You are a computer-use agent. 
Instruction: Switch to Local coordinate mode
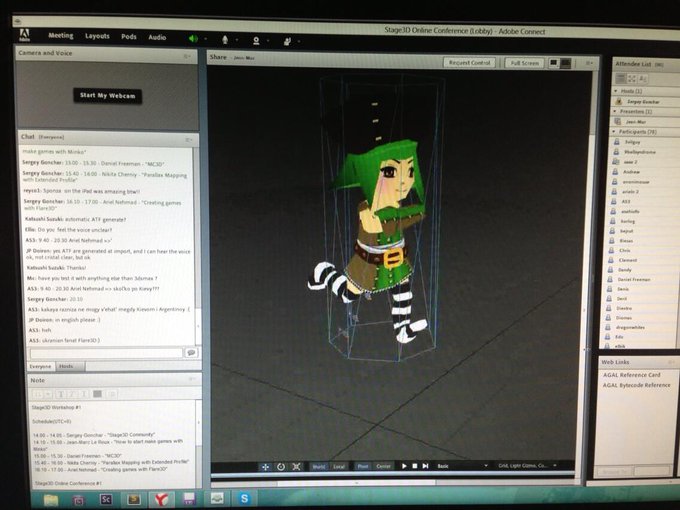click(x=339, y=467)
